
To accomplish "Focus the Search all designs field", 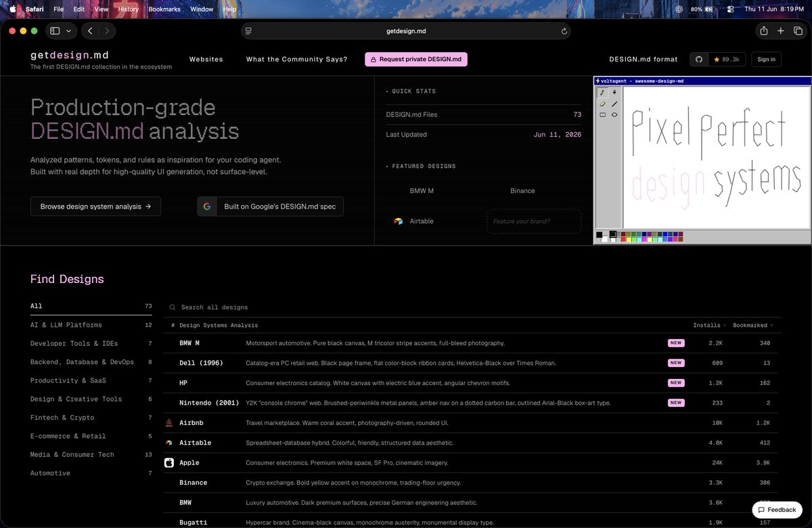I will pos(474,307).
